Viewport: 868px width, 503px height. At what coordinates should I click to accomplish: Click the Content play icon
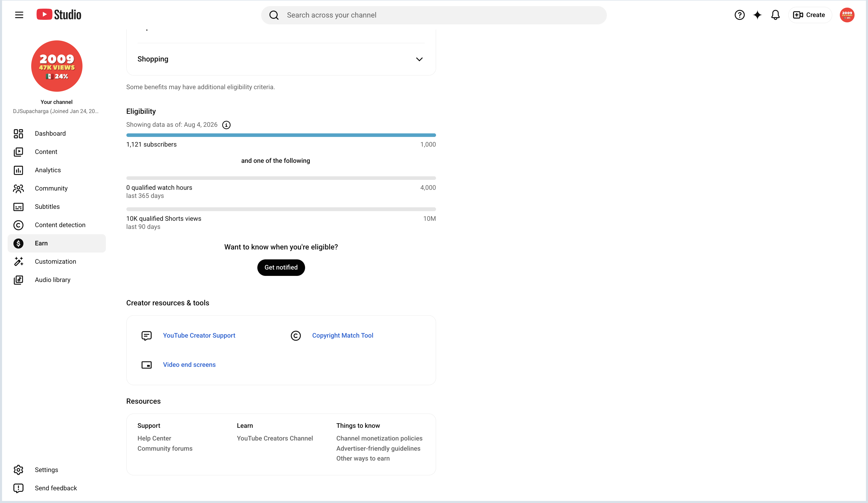pyautogui.click(x=18, y=152)
